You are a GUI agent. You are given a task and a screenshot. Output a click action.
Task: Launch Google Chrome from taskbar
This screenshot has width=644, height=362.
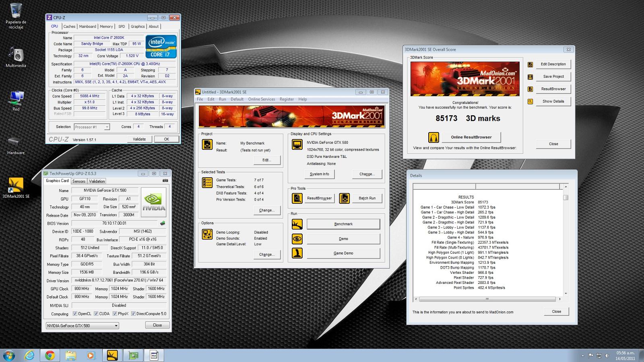pyautogui.click(x=50, y=355)
